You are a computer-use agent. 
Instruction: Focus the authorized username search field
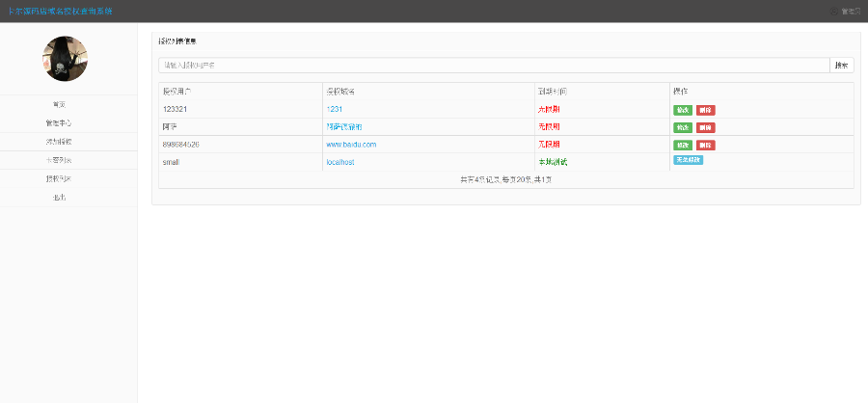click(494, 66)
